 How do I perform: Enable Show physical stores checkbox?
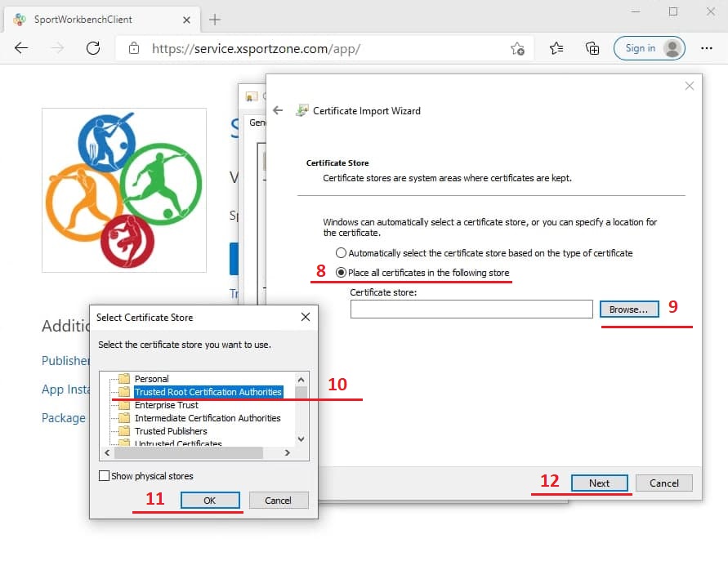tap(104, 476)
